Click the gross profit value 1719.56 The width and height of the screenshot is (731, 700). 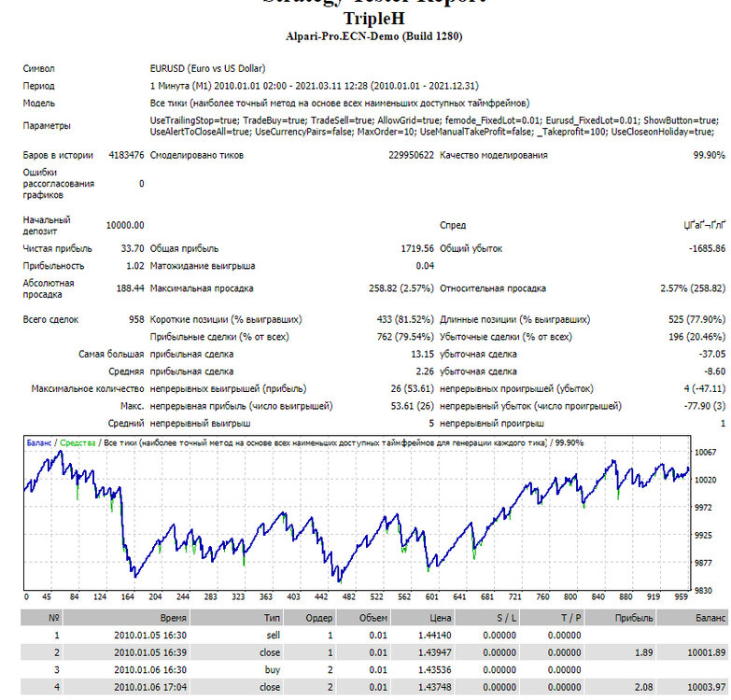point(417,248)
